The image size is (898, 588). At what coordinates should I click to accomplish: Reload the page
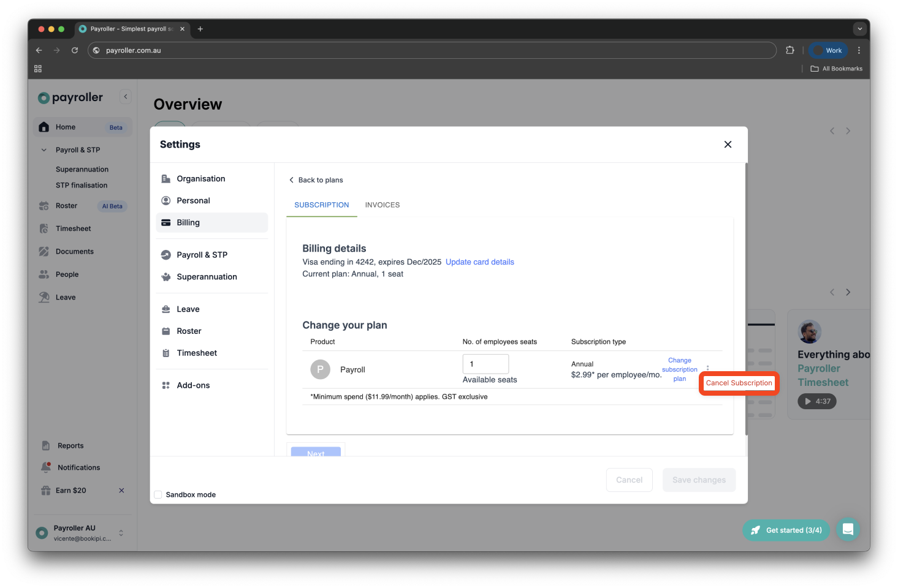coord(75,50)
